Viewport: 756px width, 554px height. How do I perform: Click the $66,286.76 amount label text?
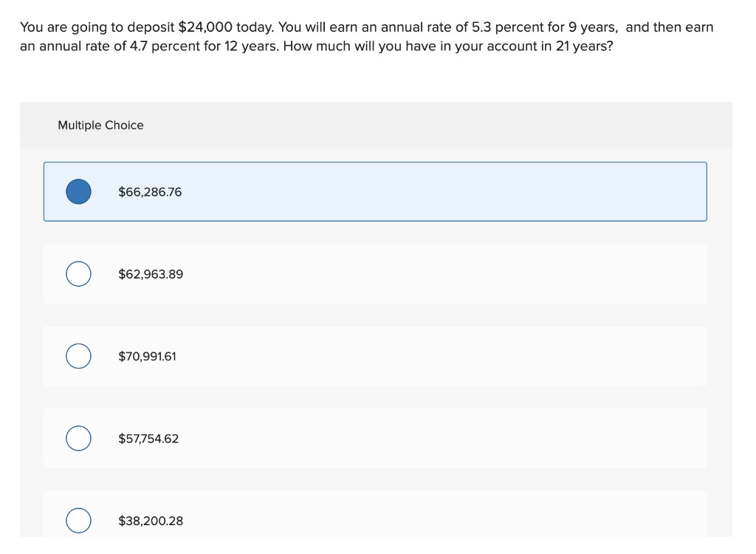coord(150,191)
